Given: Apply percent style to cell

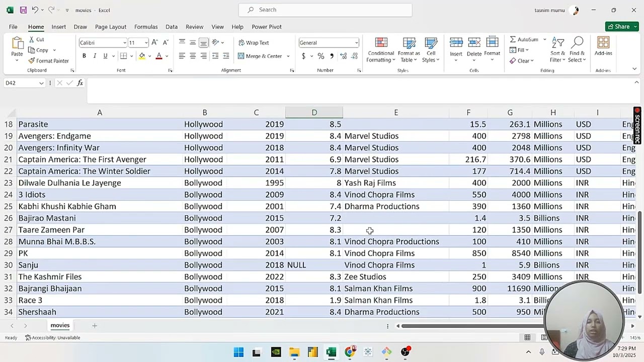Looking at the screenshot, I should click(321, 56).
